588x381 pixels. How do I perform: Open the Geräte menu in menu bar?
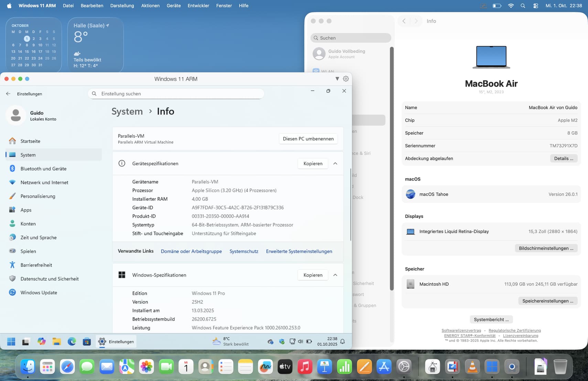174,6
